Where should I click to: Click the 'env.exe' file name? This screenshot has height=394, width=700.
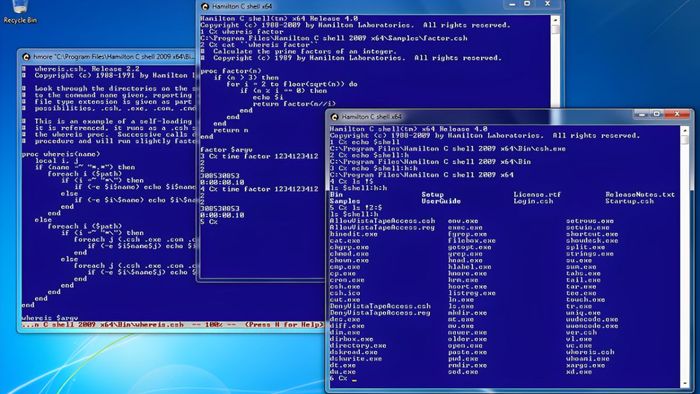coord(463,221)
